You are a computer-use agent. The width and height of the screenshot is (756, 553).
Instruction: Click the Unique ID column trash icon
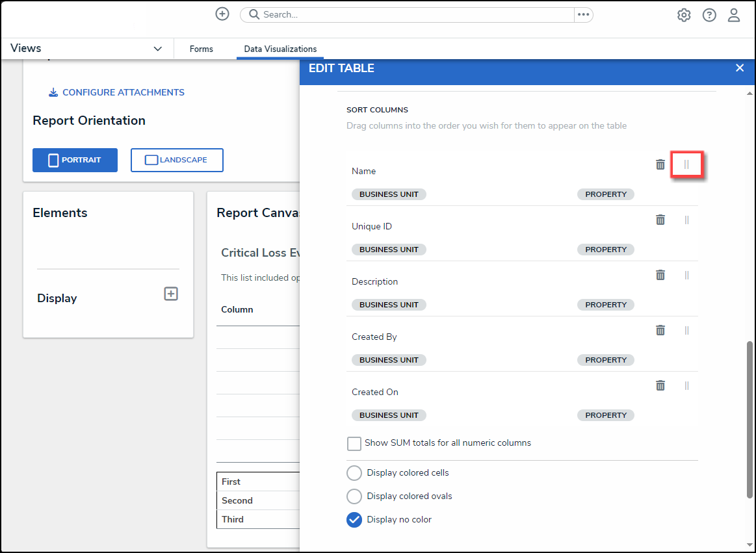point(660,220)
